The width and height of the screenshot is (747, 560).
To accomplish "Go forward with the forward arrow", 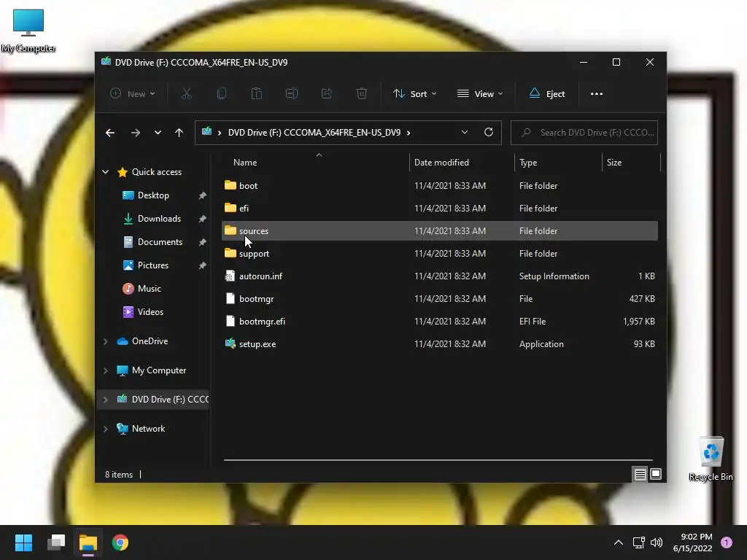I will pos(136,133).
